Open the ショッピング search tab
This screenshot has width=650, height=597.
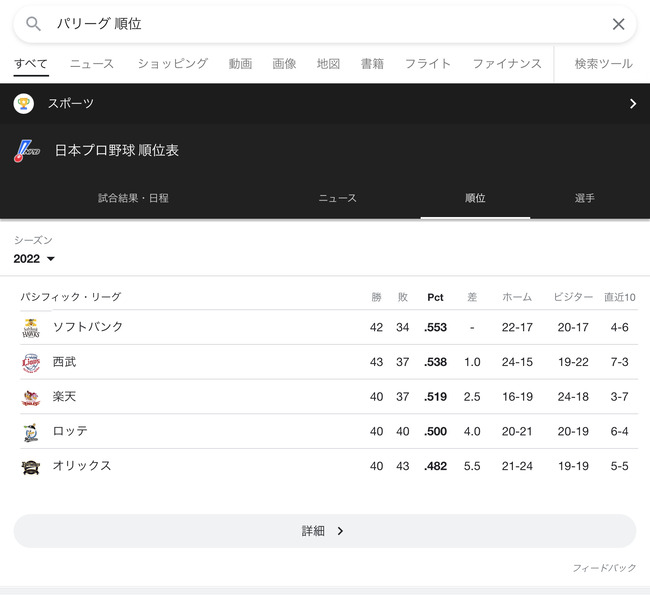tap(172, 64)
